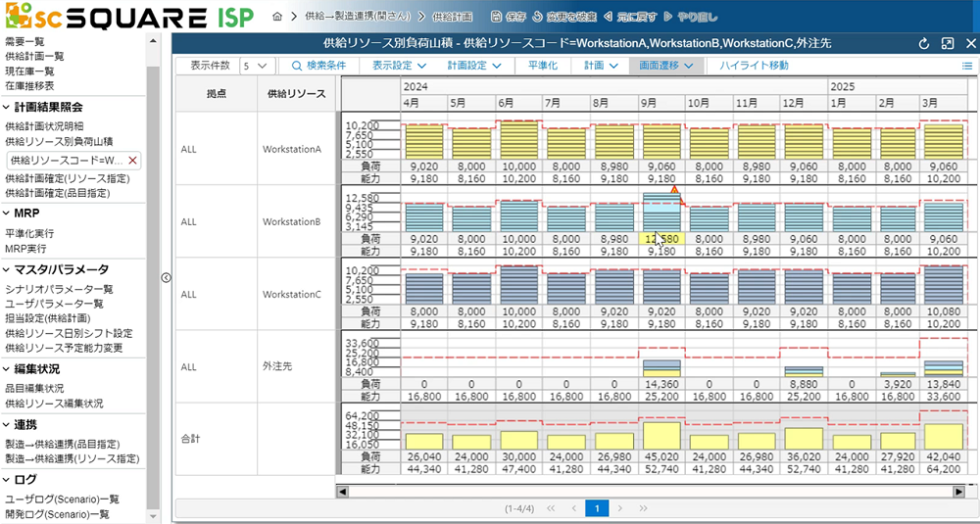Viewport: 980px width, 524px height.
Task: Click the home icon in breadcrumb
Action: 278,17
